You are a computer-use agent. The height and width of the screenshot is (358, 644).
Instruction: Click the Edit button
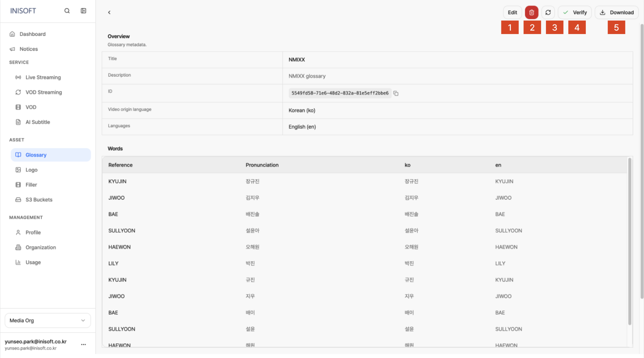(512, 12)
